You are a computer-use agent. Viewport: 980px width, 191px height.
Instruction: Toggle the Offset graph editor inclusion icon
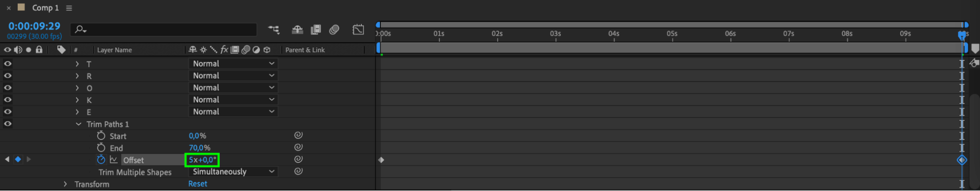click(x=114, y=160)
